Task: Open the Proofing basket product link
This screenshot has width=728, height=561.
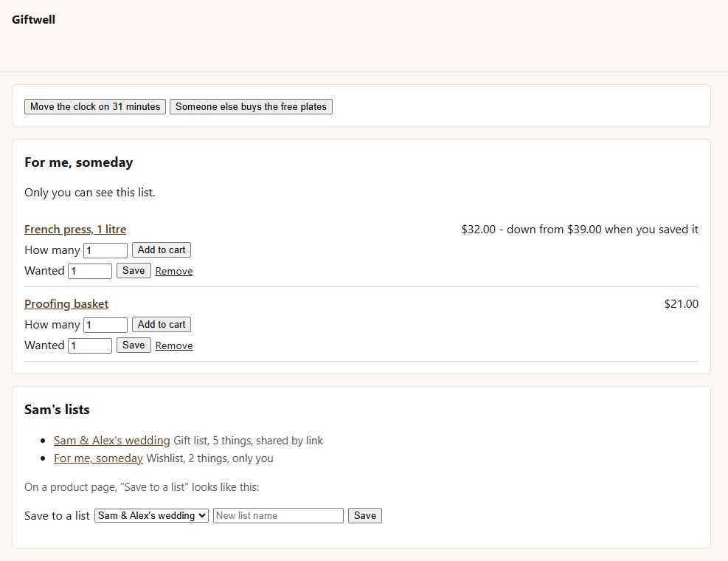Action: 66,303
